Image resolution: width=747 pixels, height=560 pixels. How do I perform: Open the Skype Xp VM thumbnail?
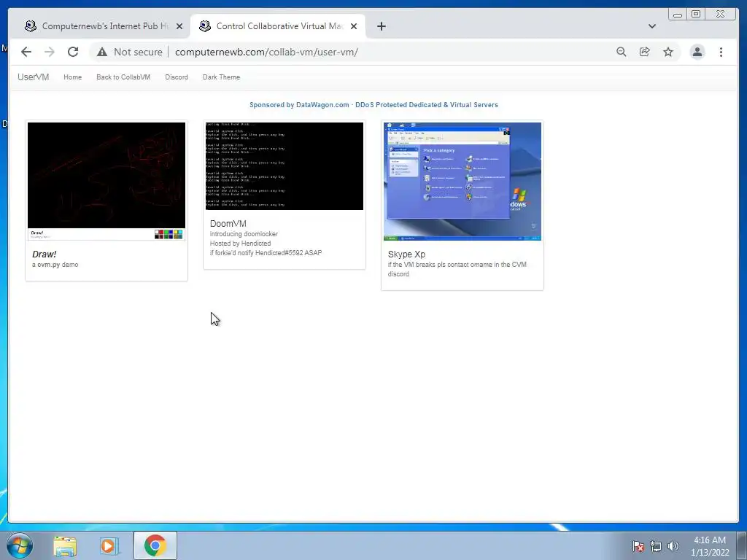[462, 181]
